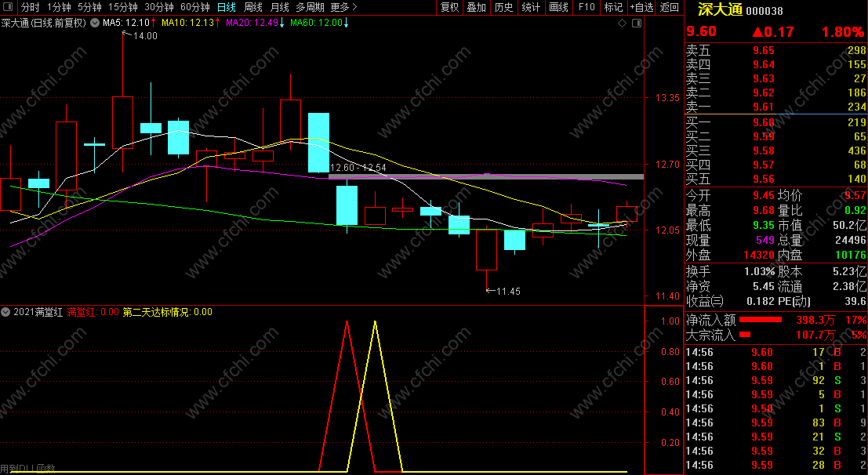Select the 日线 daily tab
This screenshot has height=475, width=868.
coord(226,7)
